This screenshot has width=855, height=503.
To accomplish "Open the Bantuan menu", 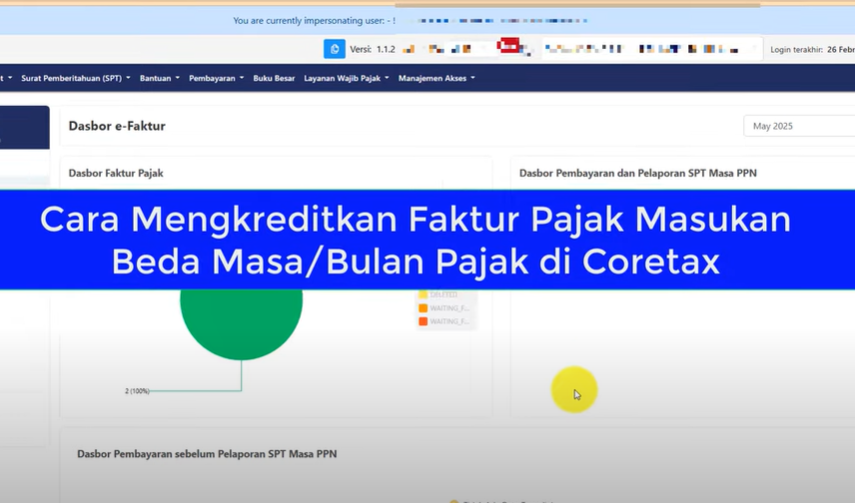I will coord(159,78).
